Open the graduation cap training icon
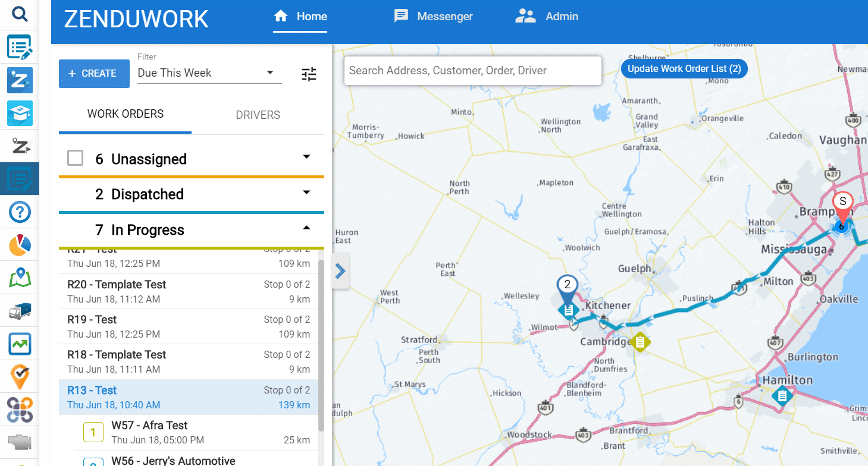This screenshot has width=868, height=466. point(20,113)
